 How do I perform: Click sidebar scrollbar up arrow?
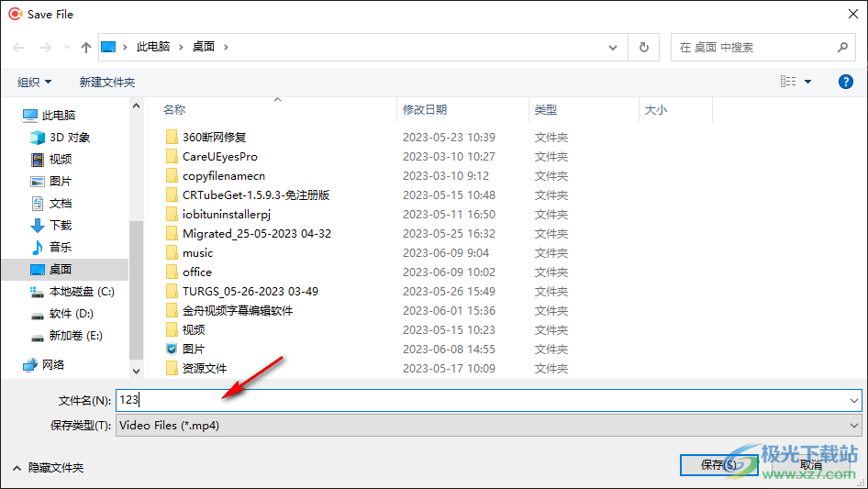pos(136,106)
